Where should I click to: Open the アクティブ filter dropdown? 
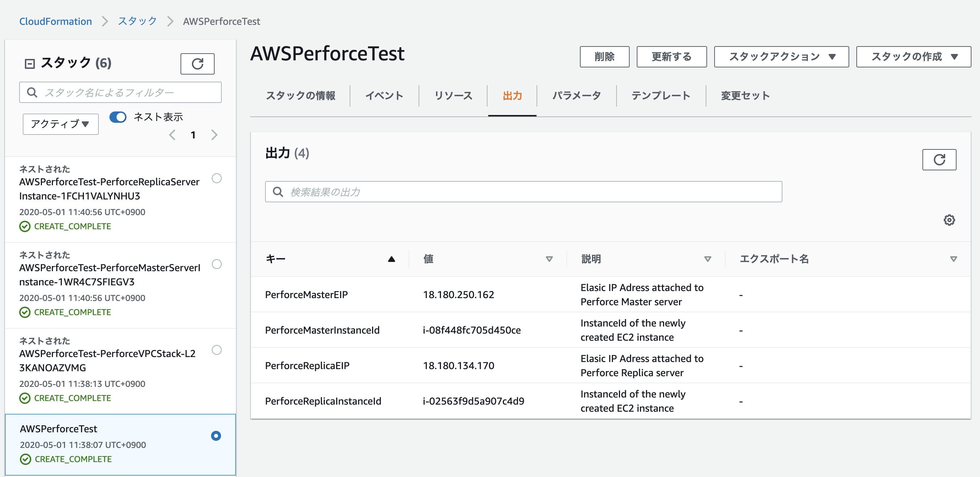(x=60, y=124)
